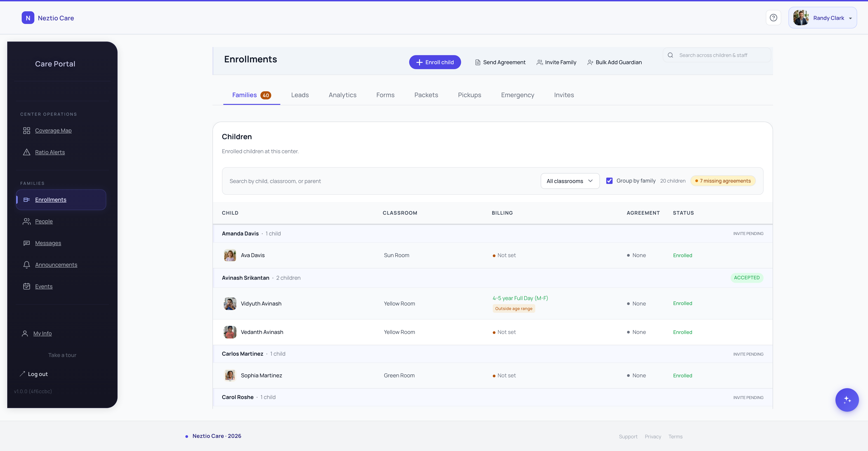868x451 pixels.
Task: Open the floating sparkle assistant button
Action: click(847, 400)
